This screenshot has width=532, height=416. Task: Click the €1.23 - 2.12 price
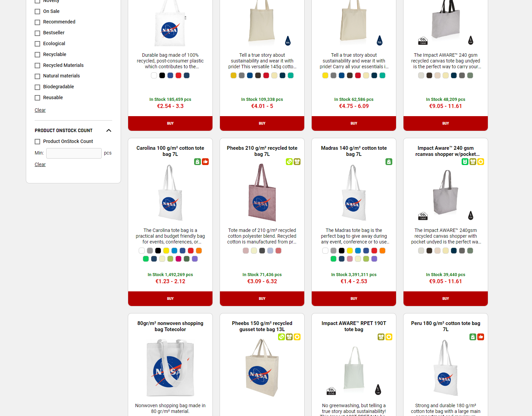pos(170,281)
